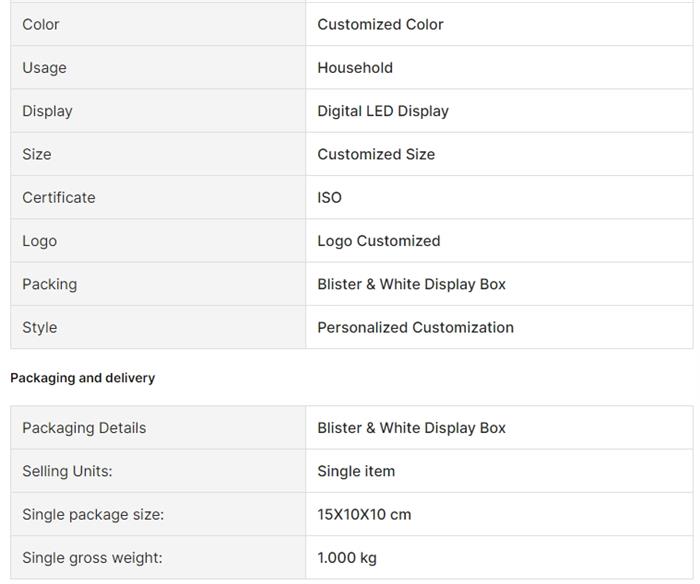Select the "Usage" row label

pos(44,68)
